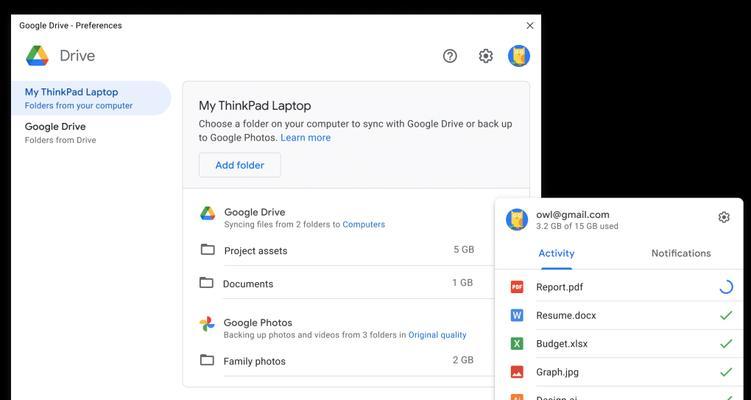Click the 2 GB size value
This screenshot has height=400, width=751.
click(x=463, y=360)
